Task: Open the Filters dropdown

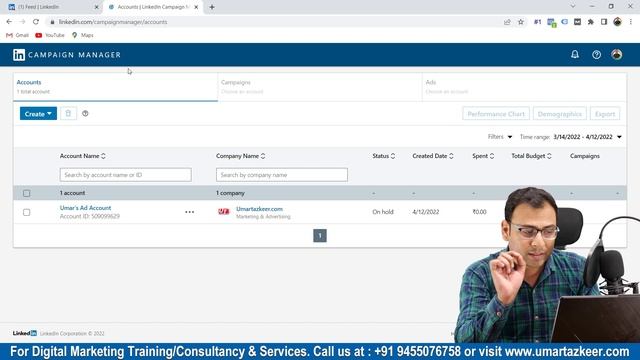Action: [x=500, y=137]
